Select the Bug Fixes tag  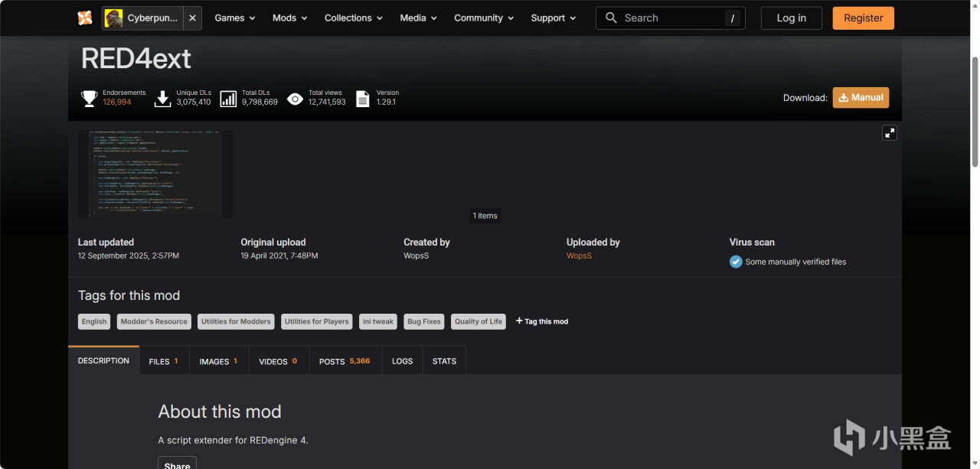coord(424,321)
